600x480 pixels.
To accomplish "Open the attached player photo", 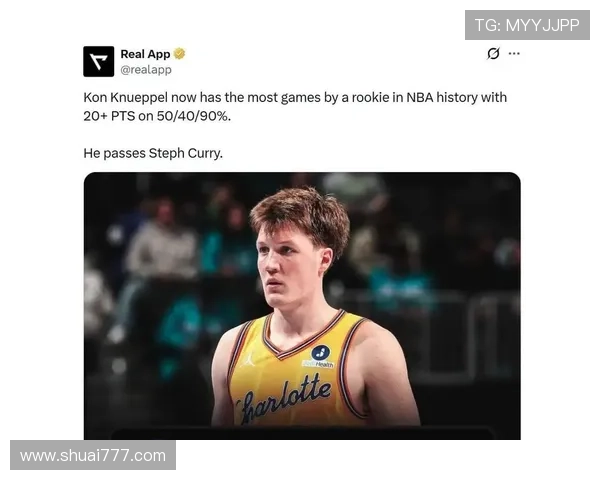I will pyautogui.click(x=302, y=305).
